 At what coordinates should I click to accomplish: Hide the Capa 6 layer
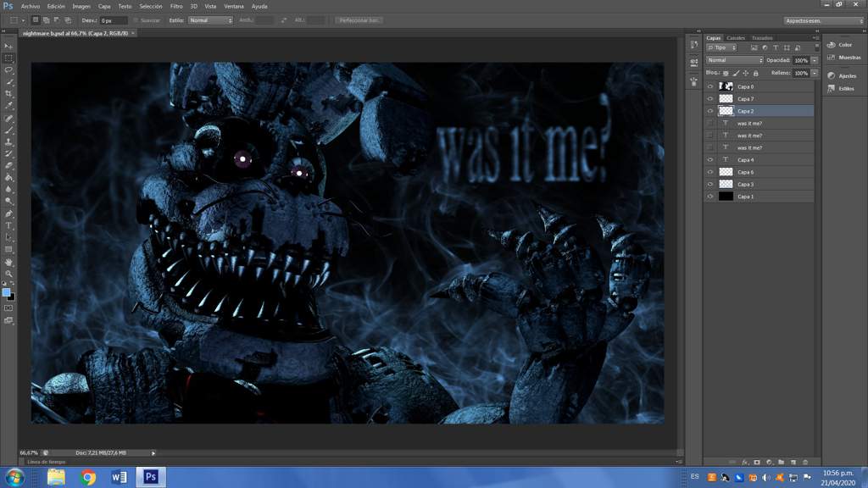(710, 171)
